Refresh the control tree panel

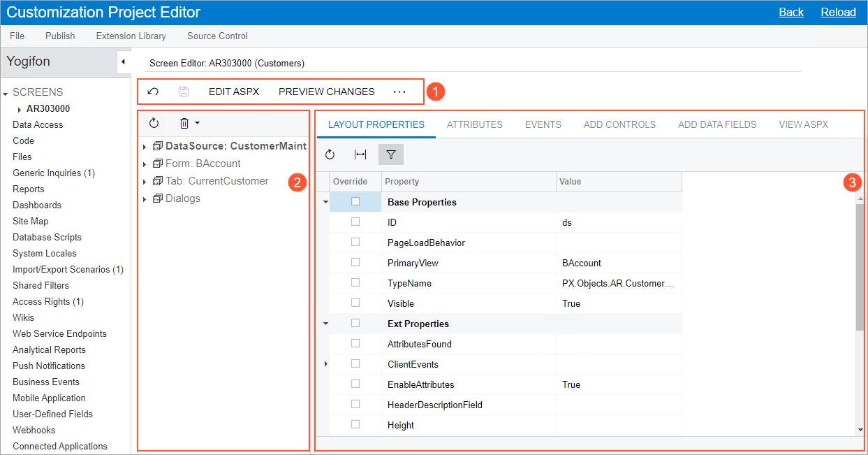point(154,123)
